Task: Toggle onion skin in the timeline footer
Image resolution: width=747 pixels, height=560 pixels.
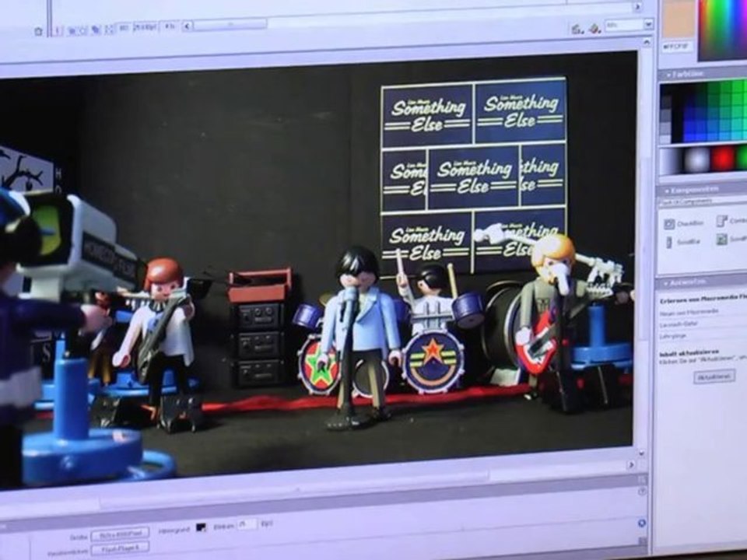Action: [72, 31]
